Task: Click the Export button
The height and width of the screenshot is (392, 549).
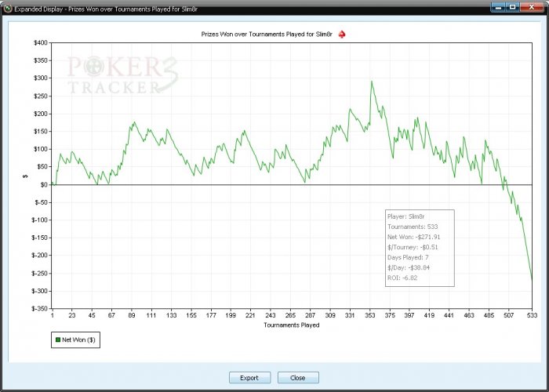Action: coord(249,378)
